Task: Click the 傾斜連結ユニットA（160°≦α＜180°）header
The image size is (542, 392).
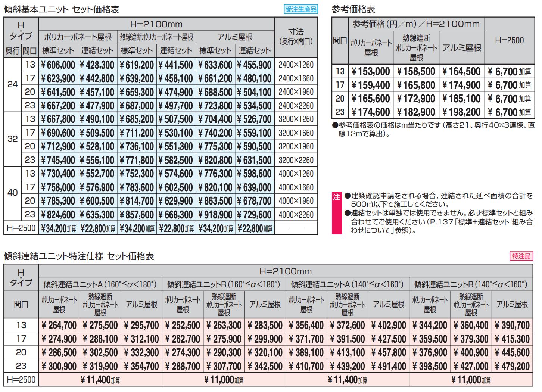Action: tap(100, 284)
